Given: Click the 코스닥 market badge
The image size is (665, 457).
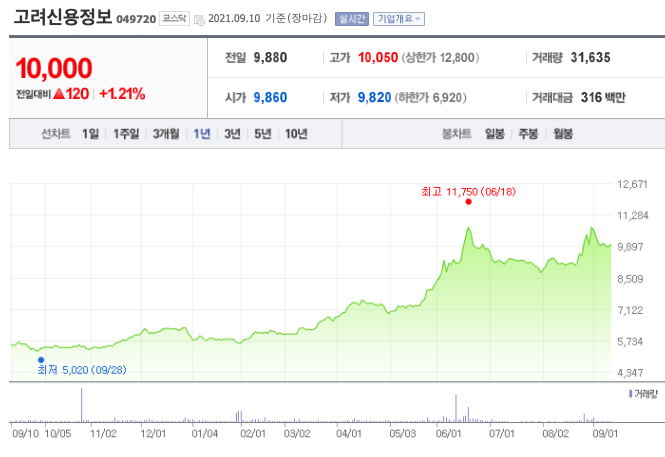Looking at the screenshot, I should click(174, 19).
